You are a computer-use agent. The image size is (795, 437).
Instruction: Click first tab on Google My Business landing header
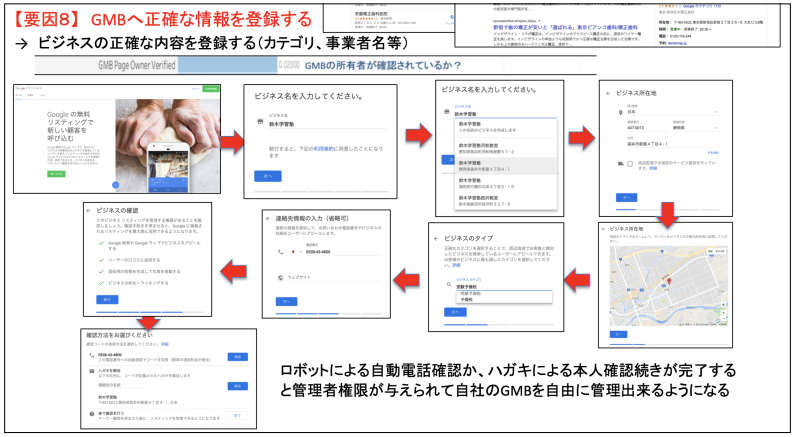pos(18,95)
